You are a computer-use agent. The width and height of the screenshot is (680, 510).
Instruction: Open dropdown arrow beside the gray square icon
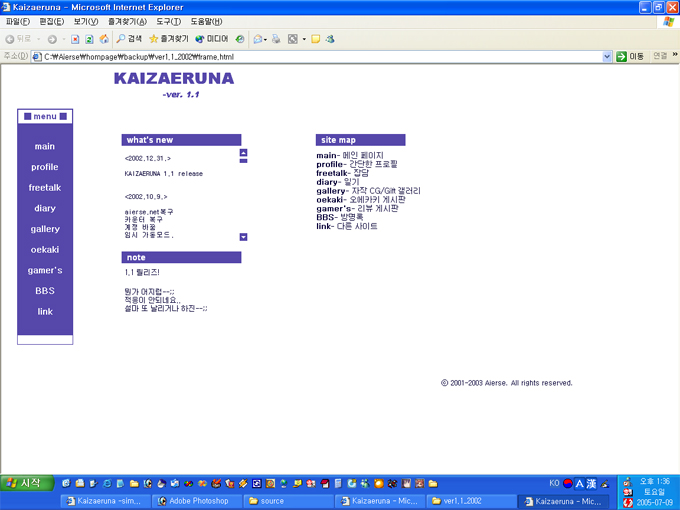[304, 39]
